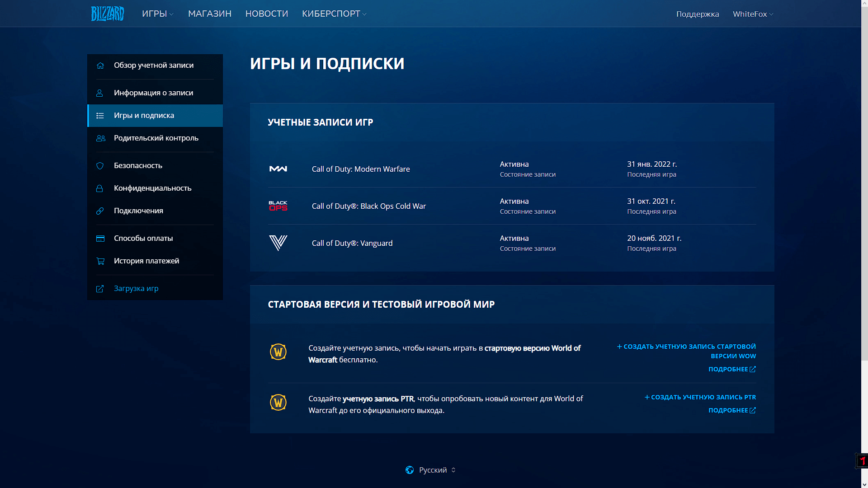
Task: Click the external icon after PTR ПОДРОБНЕЕ
Action: click(753, 411)
